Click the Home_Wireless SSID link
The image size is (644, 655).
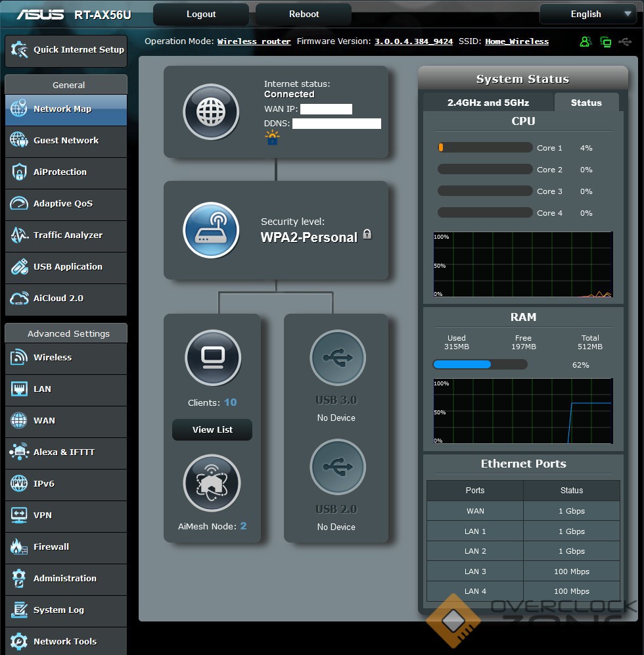[517, 41]
